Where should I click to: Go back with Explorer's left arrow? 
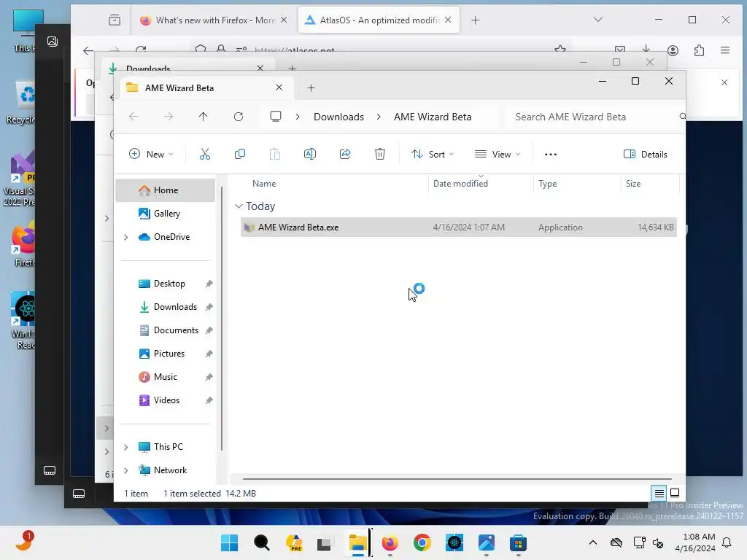(133, 117)
